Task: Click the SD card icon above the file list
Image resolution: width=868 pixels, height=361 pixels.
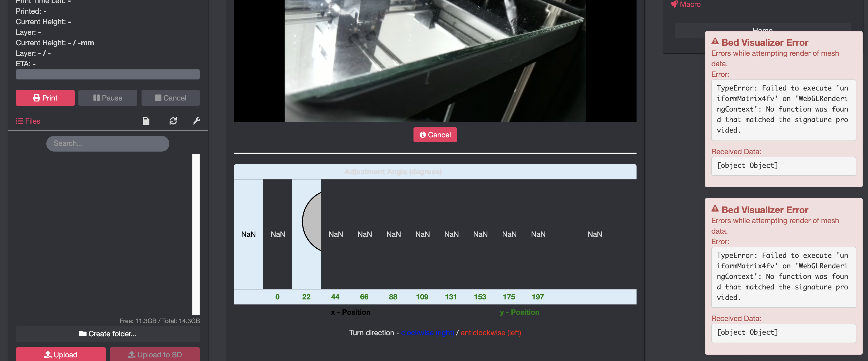Action: pyautogui.click(x=146, y=121)
